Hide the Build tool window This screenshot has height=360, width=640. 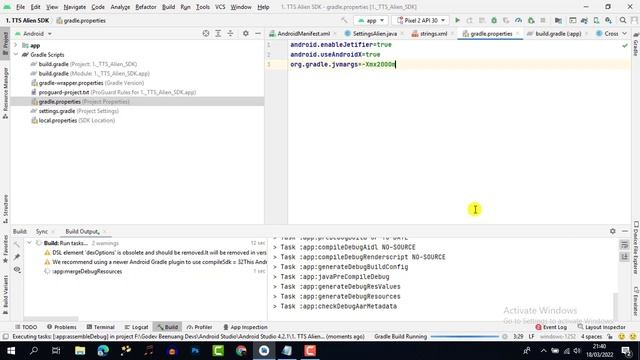click(x=625, y=231)
